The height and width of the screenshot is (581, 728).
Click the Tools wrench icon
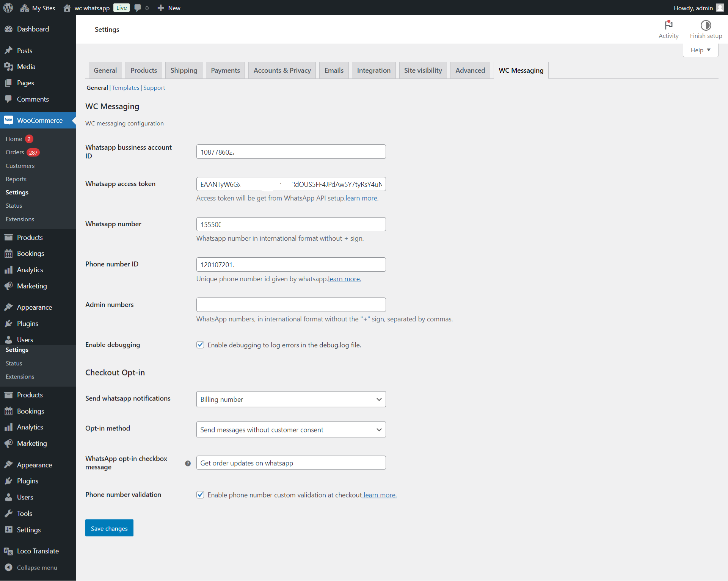point(8,514)
